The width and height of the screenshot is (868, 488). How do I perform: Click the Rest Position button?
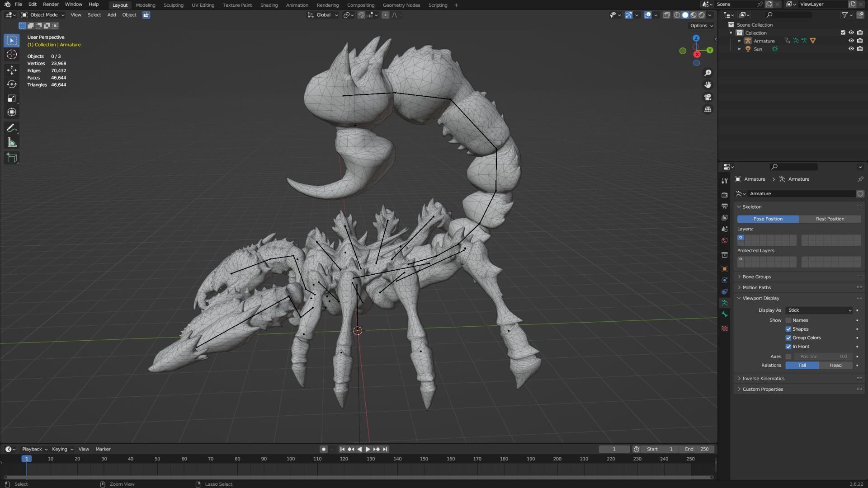pos(830,219)
